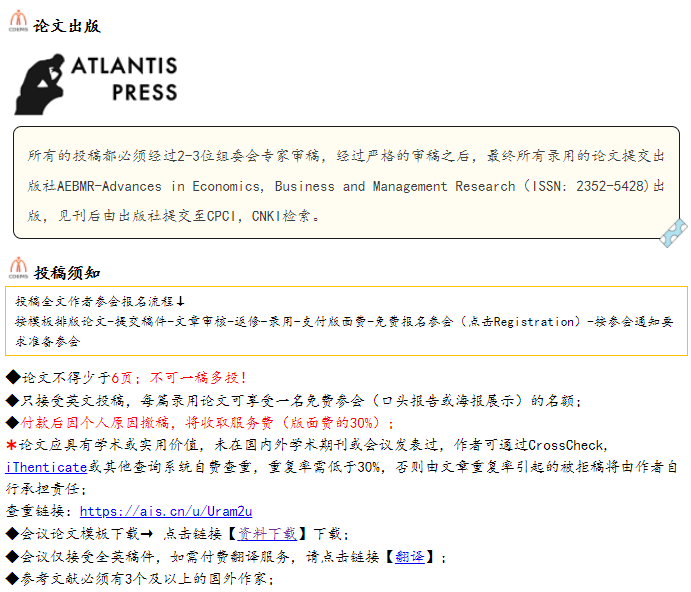Click the 投稿须知 section heading
Viewport: 691px width, 592px height.
(x=67, y=273)
